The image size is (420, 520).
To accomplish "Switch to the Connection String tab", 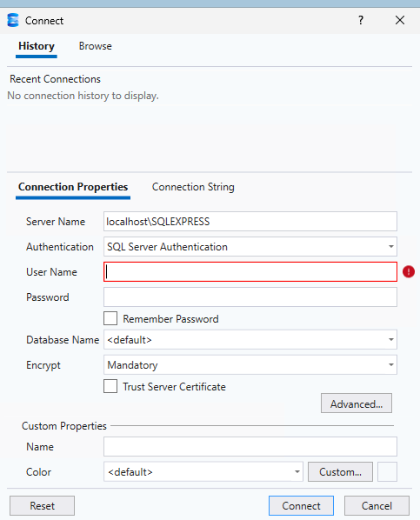I will (193, 187).
